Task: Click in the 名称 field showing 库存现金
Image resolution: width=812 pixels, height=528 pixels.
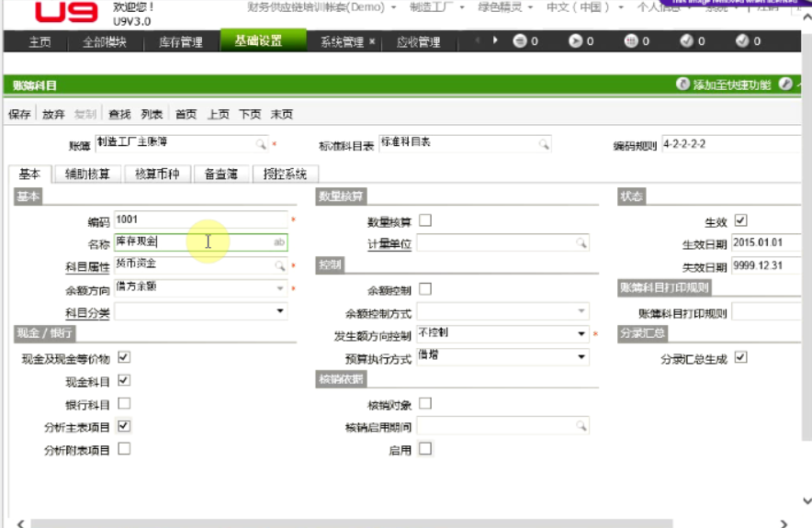Action: (200, 242)
